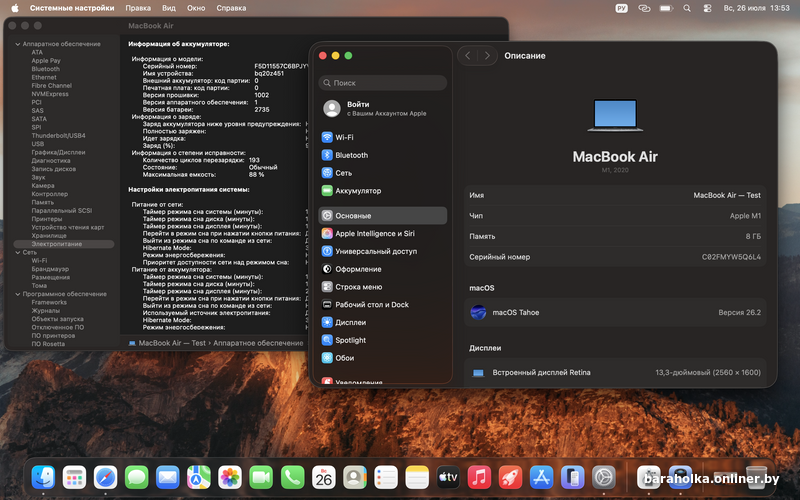The height and width of the screenshot is (500, 800).
Task: Open Launchpad apps grid in Dock
Action: pos(74,478)
